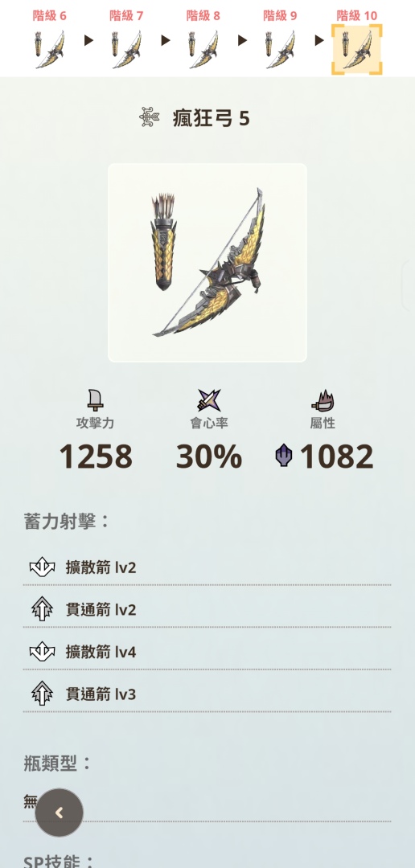Open the large 瘋狂弓 5 weapon image
The width and height of the screenshot is (415, 868).
(207, 262)
